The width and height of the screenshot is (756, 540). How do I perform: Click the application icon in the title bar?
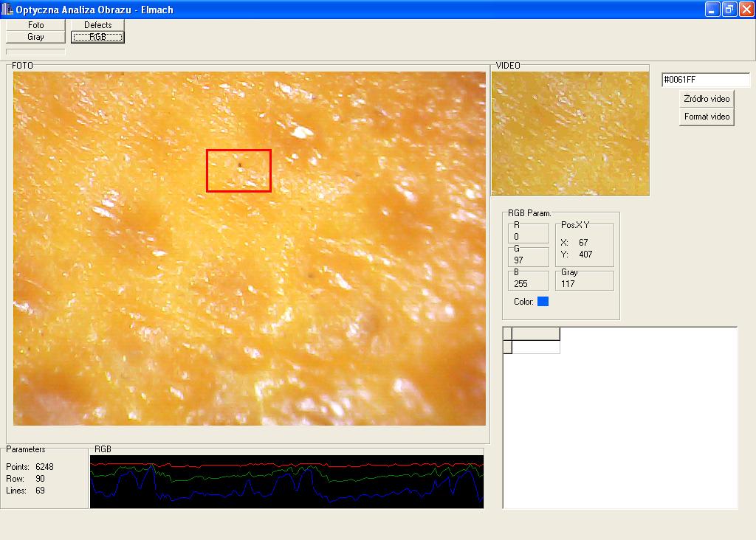8,9
